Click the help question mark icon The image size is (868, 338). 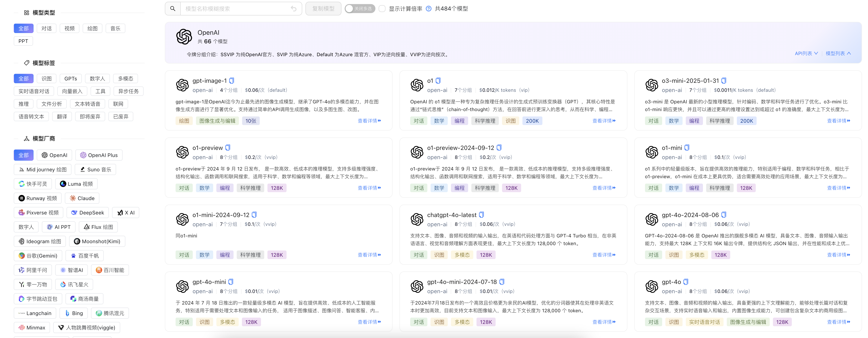tap(429, 9)
